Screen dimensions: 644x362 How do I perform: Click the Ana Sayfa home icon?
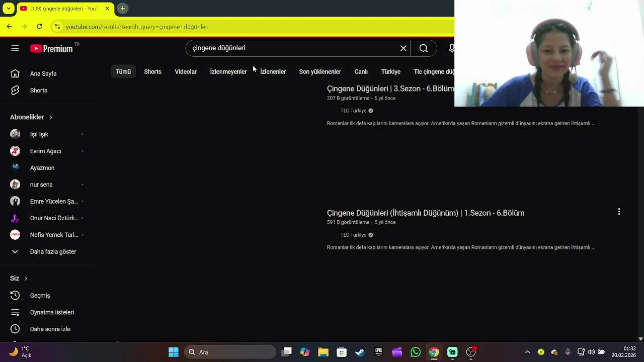click(15, 73)
